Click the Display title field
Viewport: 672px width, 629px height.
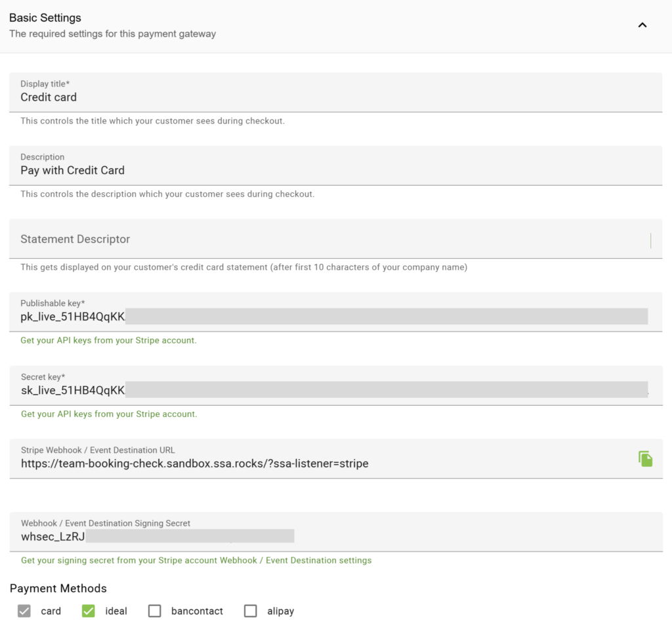tap(335, 92)
